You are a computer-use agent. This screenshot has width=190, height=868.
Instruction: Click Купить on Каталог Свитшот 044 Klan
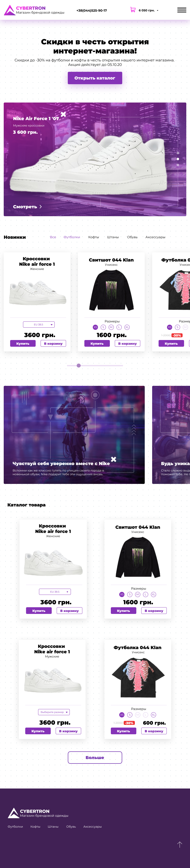coord(124,610)
